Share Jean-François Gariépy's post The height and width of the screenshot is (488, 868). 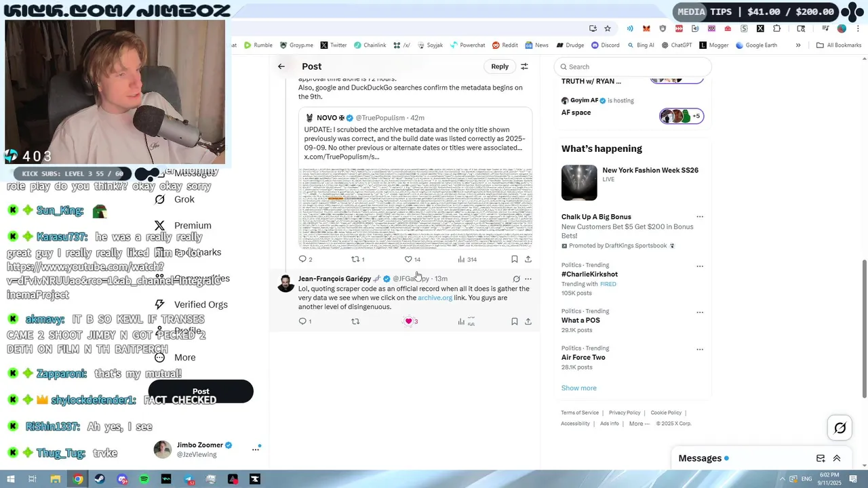(528, 321)
